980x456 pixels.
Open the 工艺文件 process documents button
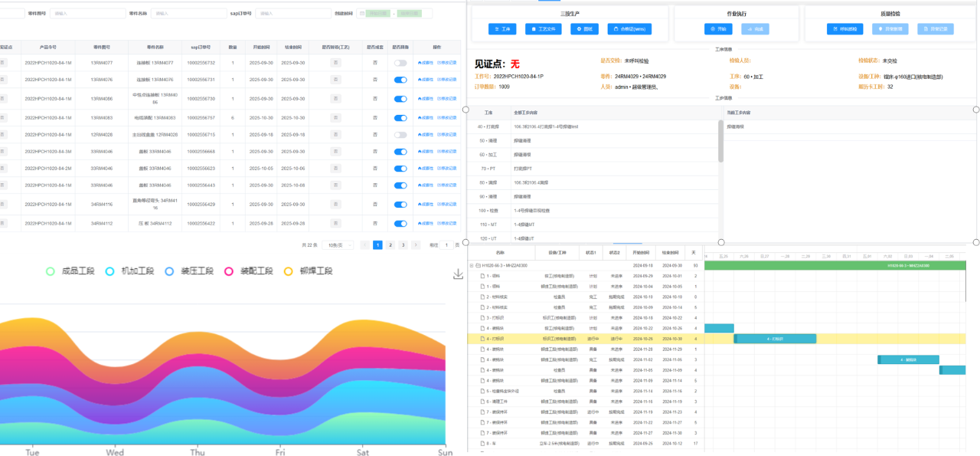543,29
